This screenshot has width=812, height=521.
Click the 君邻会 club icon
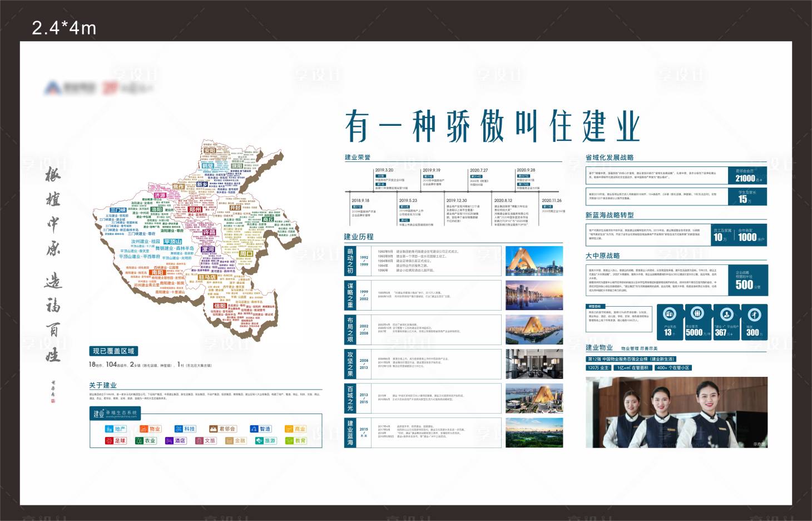point(222,429)
